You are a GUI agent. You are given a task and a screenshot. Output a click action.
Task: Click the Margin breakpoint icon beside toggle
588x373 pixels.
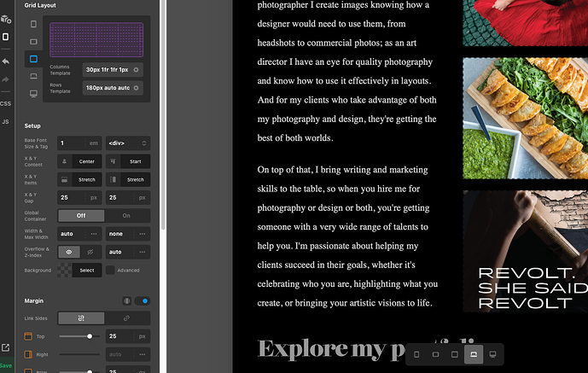click(127, 301)
